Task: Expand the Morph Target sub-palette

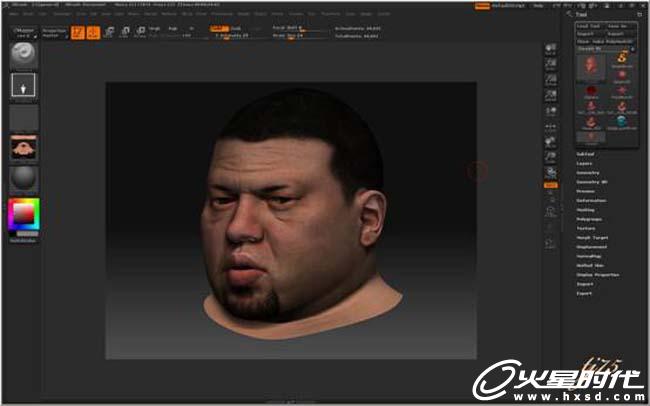Action: [x=592, y=238]
